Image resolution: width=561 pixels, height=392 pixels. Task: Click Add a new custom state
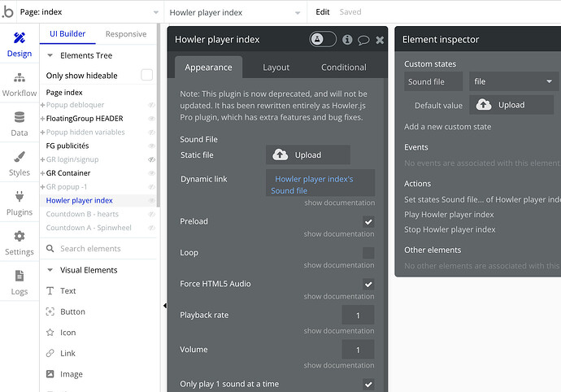tap(448, 127)
